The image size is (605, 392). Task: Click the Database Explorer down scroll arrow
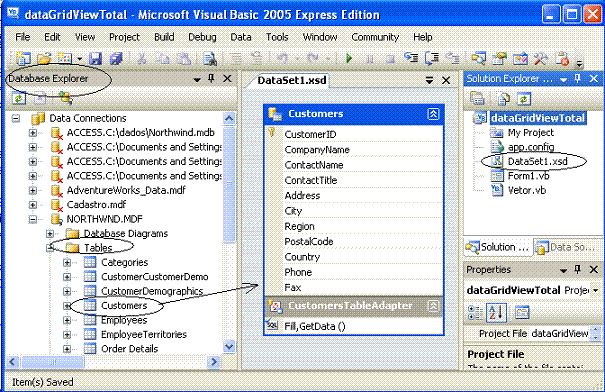coord(229,346)
